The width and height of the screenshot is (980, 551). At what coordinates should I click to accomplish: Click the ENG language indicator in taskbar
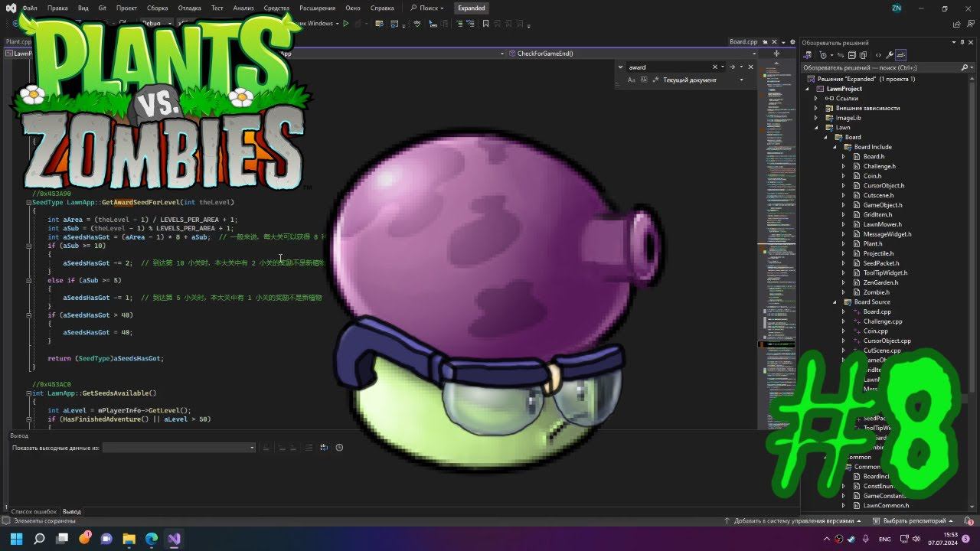[884, 539]
